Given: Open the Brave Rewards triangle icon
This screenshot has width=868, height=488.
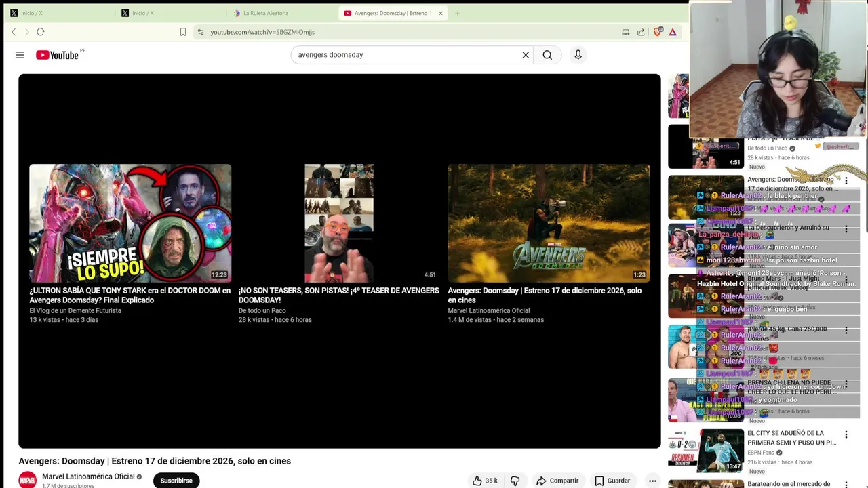Looking at the screenshot, I should (x=673, y=32).
